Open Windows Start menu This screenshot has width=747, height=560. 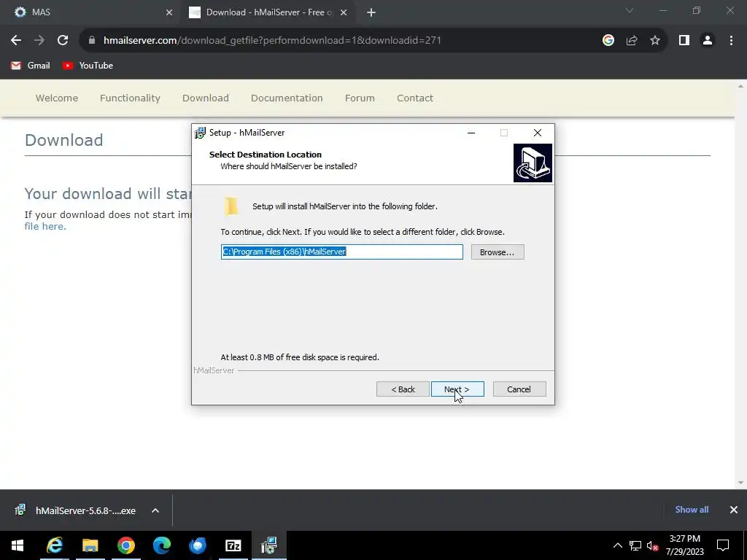tap(18, 545)
